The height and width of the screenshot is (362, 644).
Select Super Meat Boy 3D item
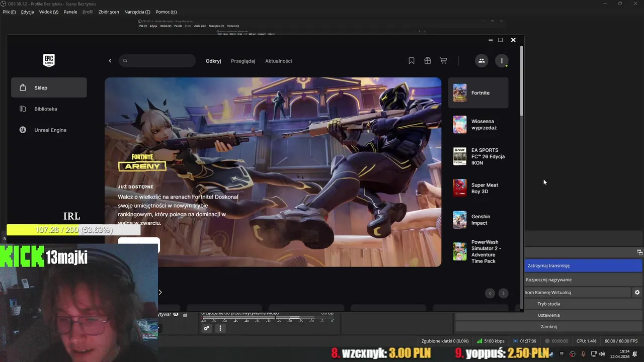478,188
